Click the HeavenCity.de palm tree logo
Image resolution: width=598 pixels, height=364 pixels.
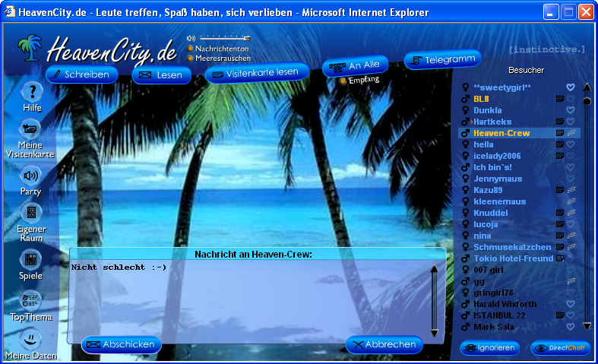[30, 48]
